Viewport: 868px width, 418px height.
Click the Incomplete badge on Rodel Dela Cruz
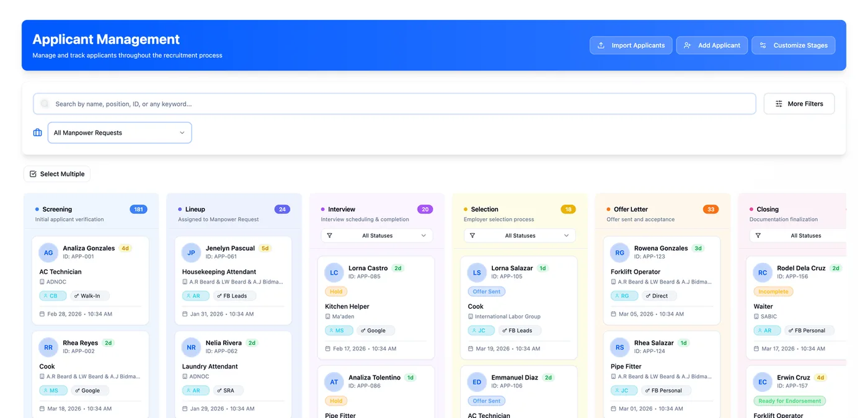[773, 291]
